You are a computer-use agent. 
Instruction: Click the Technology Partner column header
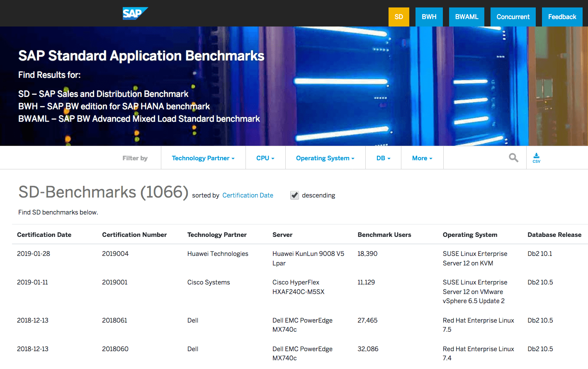[217, 235]
